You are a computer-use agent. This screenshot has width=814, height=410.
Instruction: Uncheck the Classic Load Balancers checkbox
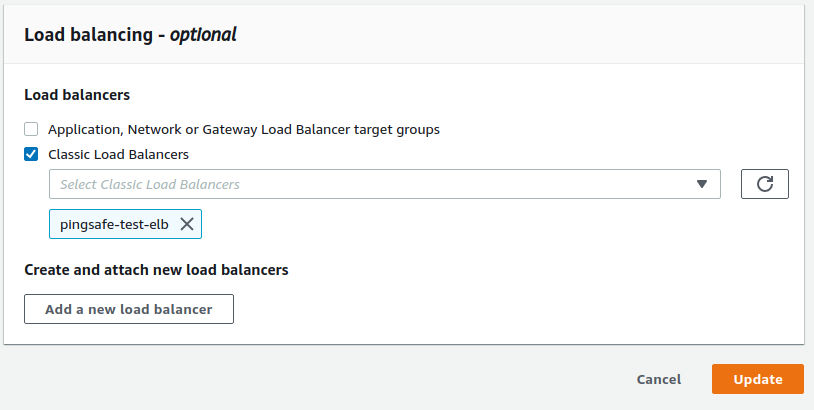tap(32, 154)
